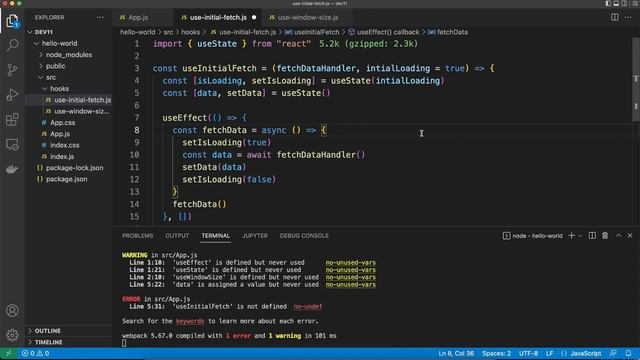Open the Source Control view
The height and width of the screenshot is (360, 640).
click(12, 70)
